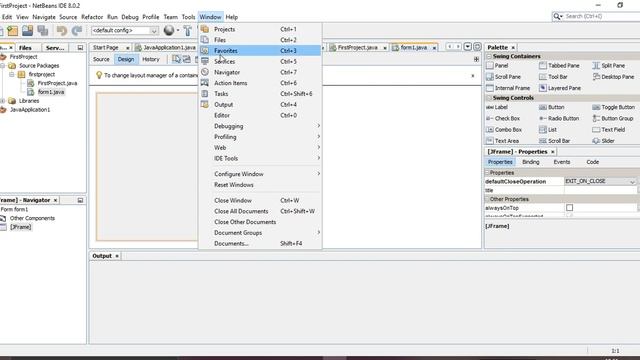Switch to Source view
Screen dimensions: 640x360
point(101,60)
